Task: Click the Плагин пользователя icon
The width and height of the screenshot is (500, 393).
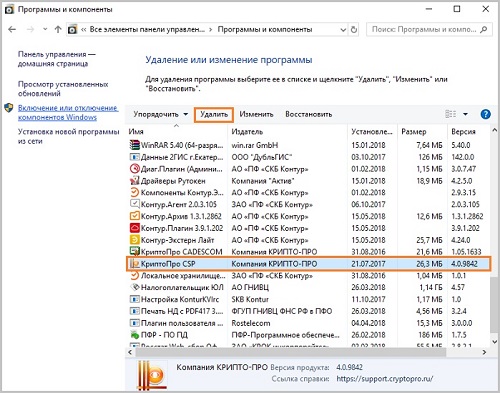Action: click(134, 323)
